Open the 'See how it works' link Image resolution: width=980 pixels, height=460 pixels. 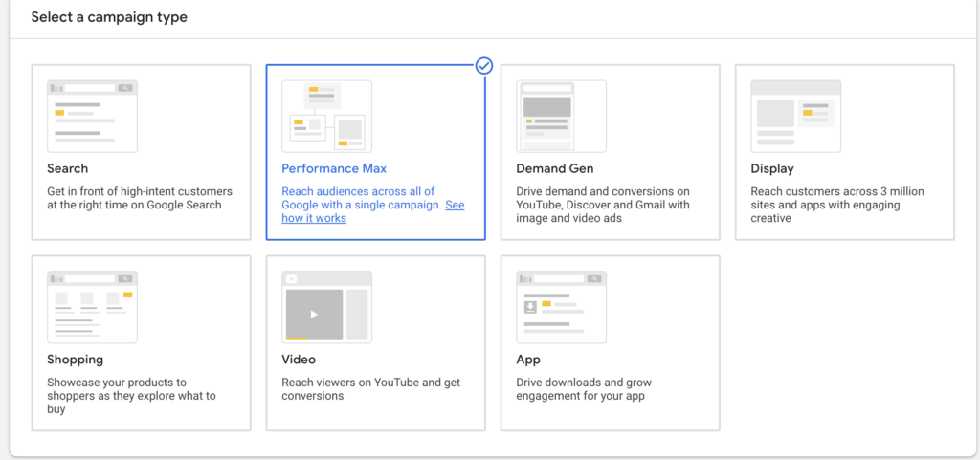tap(455, 206)
